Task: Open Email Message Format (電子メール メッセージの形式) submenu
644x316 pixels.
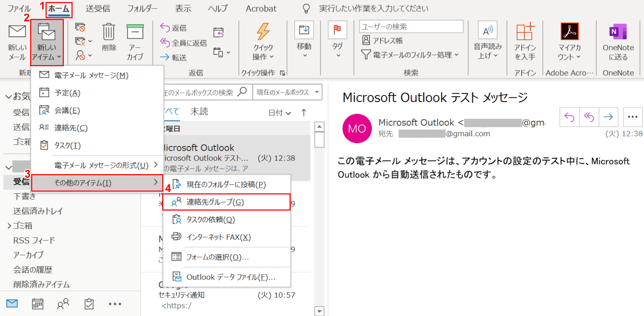Action: pyautogui.click(x=97, y=165)
